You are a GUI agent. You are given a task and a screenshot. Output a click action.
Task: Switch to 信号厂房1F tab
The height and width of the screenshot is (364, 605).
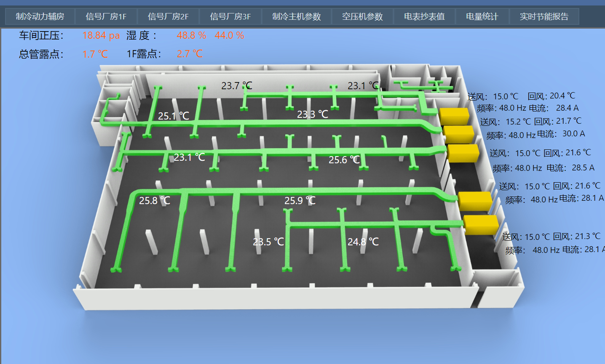[106, 17]
